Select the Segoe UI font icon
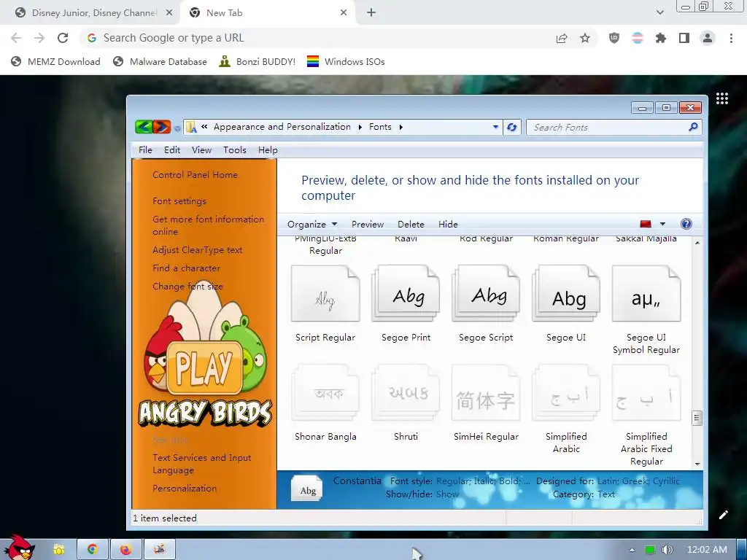This screenshot has height=560, width=747. click(x=566, y=294)
